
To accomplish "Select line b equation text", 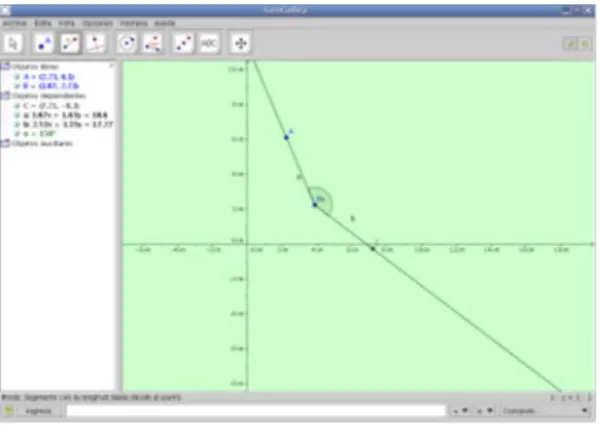I will [x=68, y=125].
